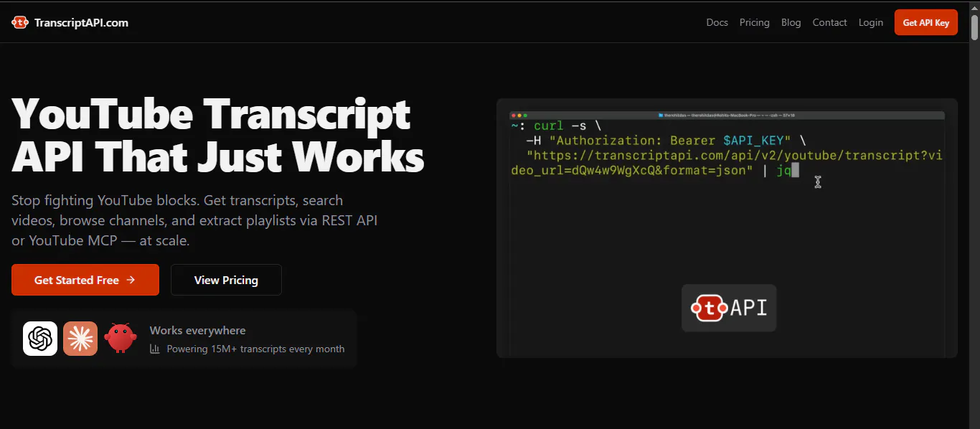Click 'Powering 15M+ transcripts every month' text
The image size is (980, 429).
point(255,349)
